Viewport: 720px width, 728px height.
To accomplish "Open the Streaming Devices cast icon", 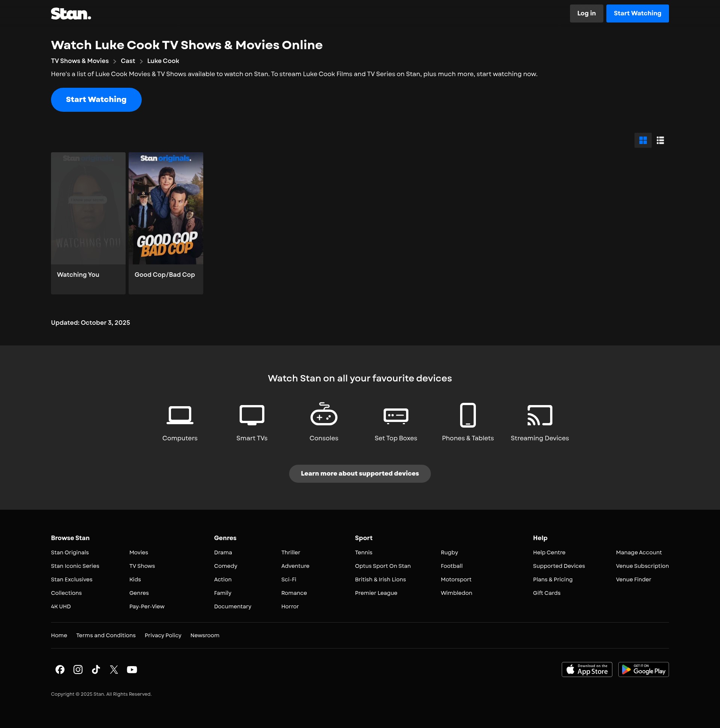I will (540, 415).
